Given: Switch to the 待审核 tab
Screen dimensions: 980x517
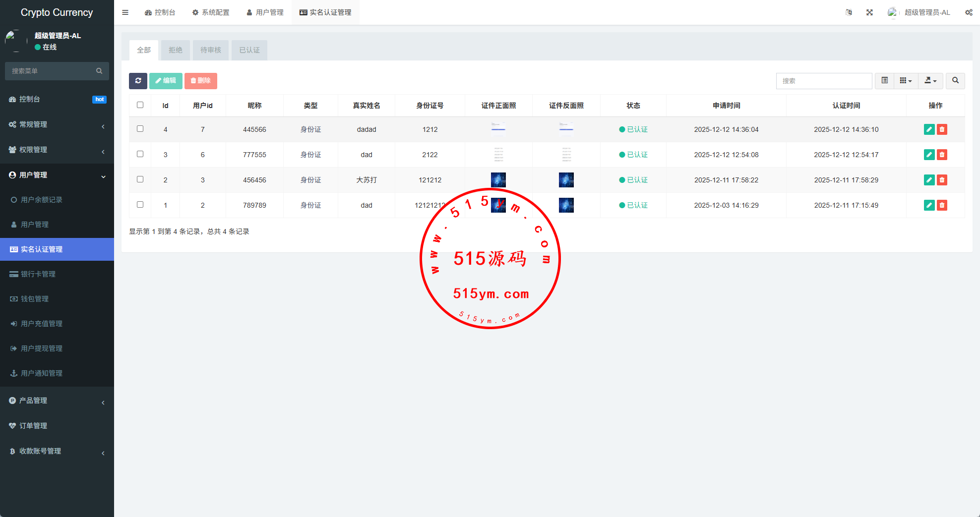Looking at the screenshot, I should coord(210,50).
